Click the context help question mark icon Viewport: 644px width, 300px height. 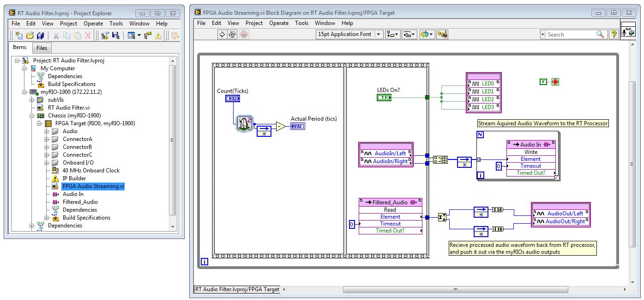pyautogui.click(x=614, y=34)
